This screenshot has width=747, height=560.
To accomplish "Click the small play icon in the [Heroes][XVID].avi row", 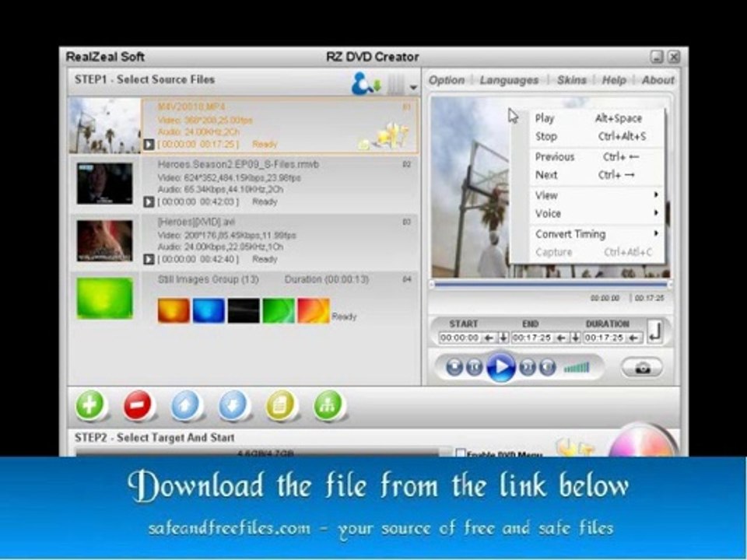I will (x=149, y=259).
